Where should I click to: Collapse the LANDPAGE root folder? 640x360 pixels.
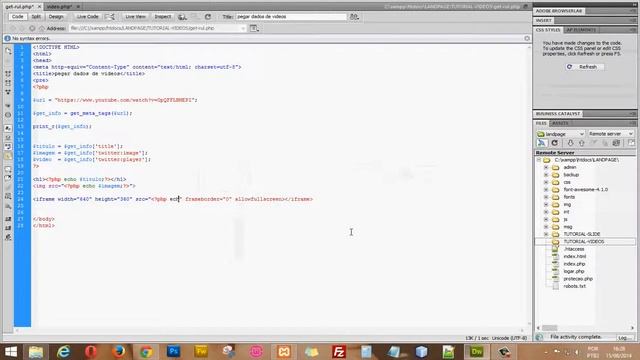click(x=539, y=160)
